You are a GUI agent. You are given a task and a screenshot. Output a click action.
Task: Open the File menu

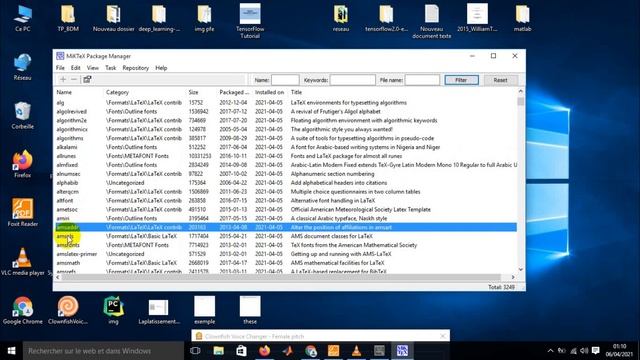click(60, 68)
